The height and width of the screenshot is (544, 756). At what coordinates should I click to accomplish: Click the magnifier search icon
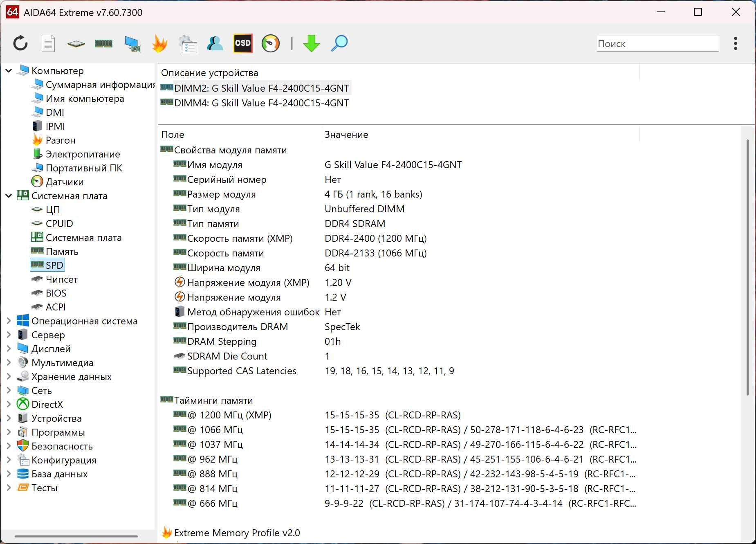point(339,43)
